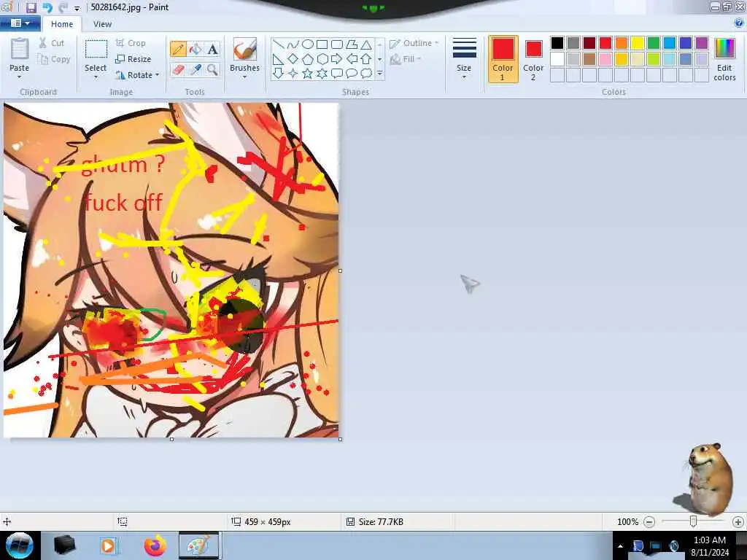Select the Eraser tool
The width and height of the screenshot is (747, 560).
pyautogui.click(x=178, y=70)
